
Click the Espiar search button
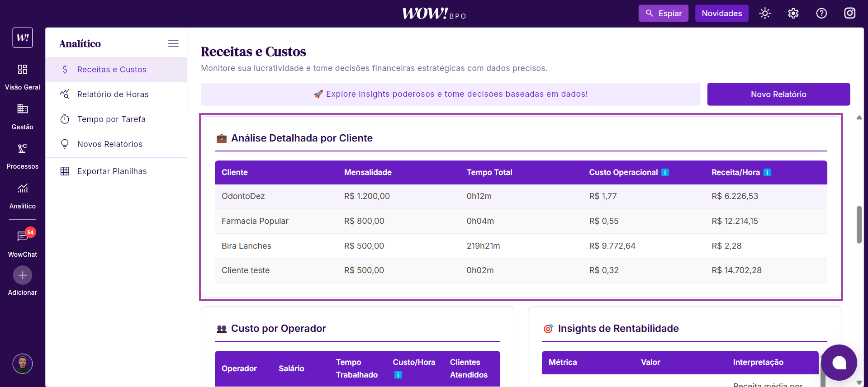click(663, 14)
